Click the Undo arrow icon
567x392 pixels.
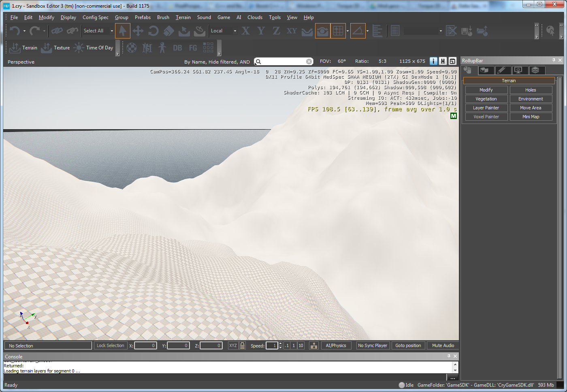point(15,31)
